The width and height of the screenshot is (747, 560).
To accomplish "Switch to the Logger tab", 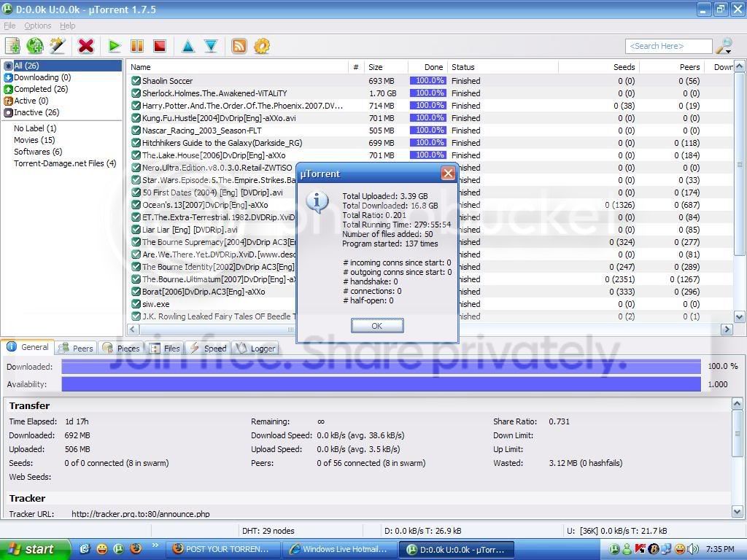I will (256, 348).
